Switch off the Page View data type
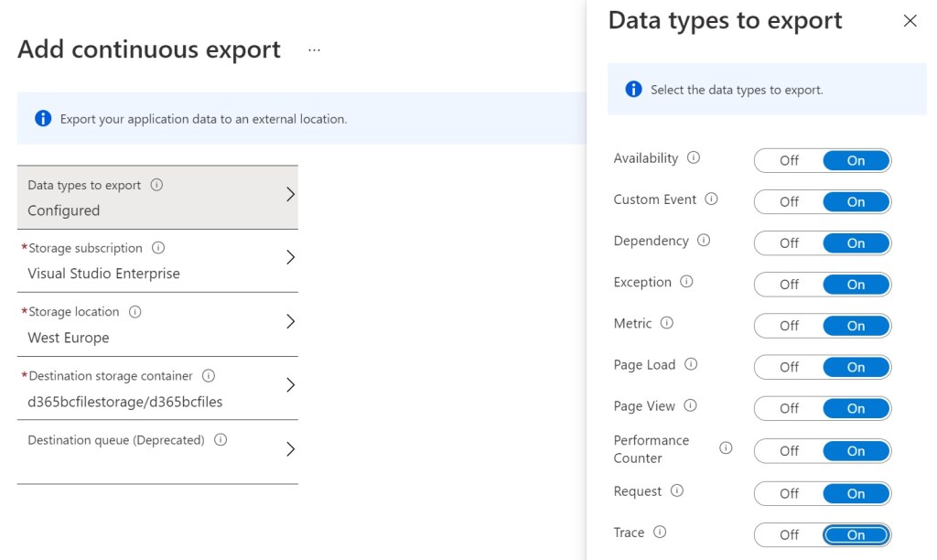937x560 pixels. pyautogui.click(x=787, y=408)
